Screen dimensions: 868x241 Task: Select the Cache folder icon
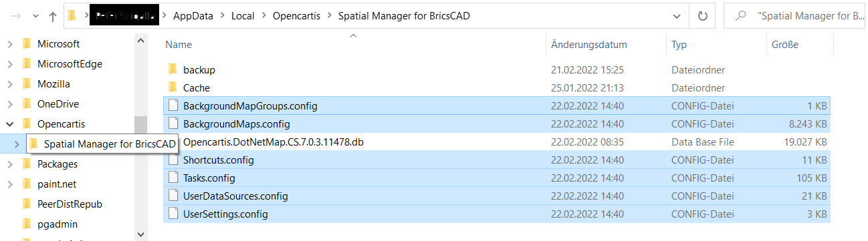point(173,87)
